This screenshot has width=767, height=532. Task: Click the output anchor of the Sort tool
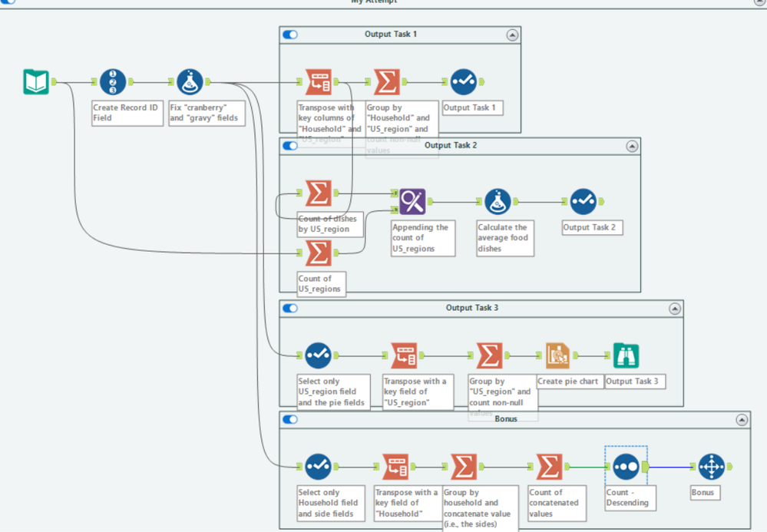(x=646, y=467)
